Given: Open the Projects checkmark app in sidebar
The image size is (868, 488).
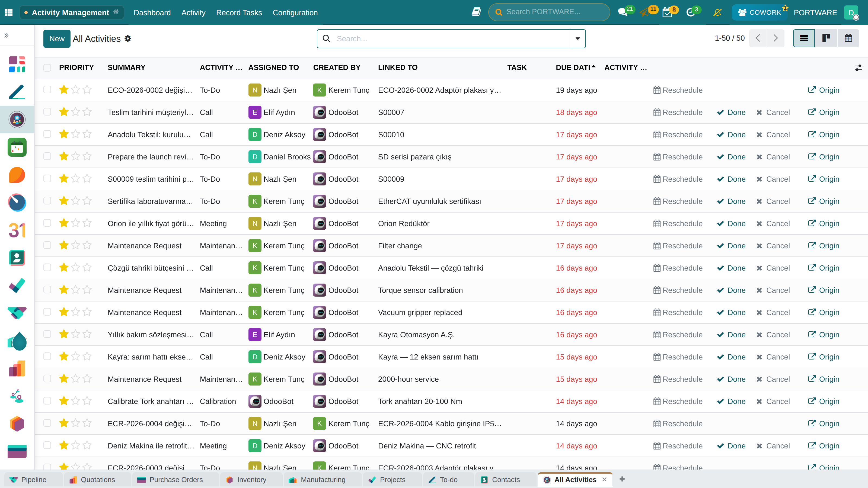Looking at the screenshot, I should coord(17,285).
